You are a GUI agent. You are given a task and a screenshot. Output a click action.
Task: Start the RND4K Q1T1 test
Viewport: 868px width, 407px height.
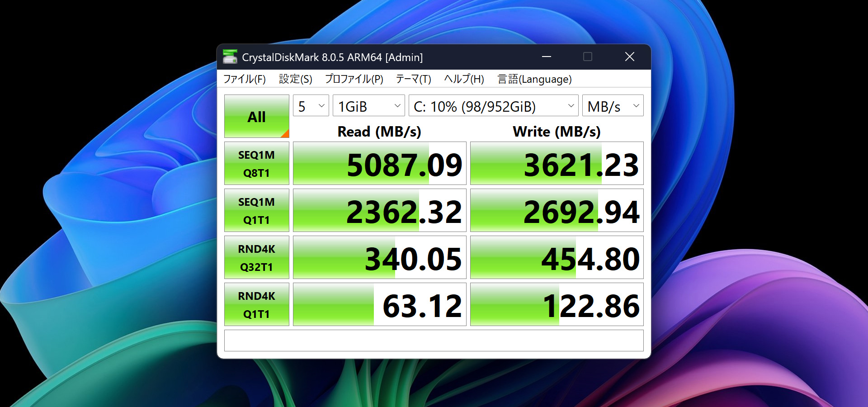click(x=257, y=304)
